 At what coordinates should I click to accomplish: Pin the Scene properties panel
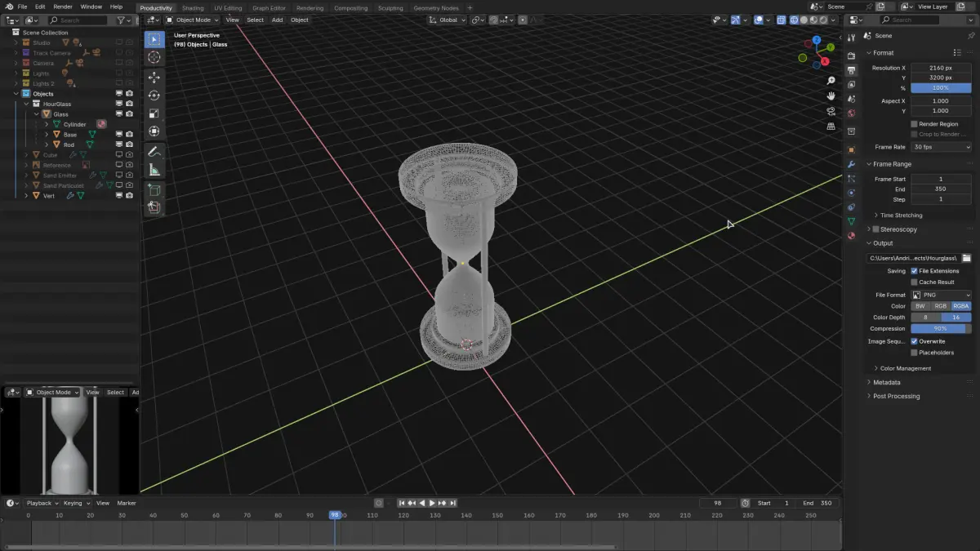[970, 36]
